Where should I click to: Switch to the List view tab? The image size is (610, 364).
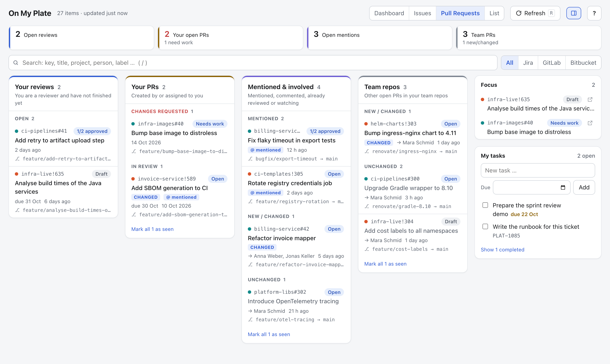(x=494, y=13)
